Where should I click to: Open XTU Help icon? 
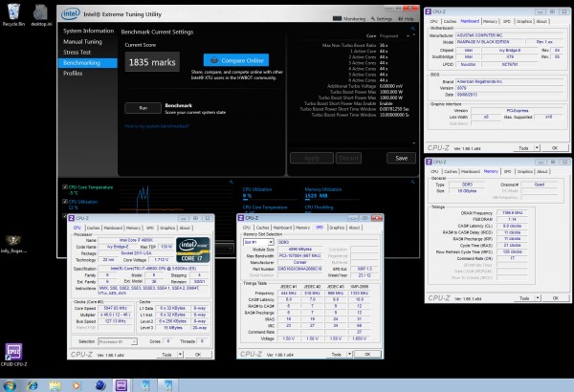[401, 19]
